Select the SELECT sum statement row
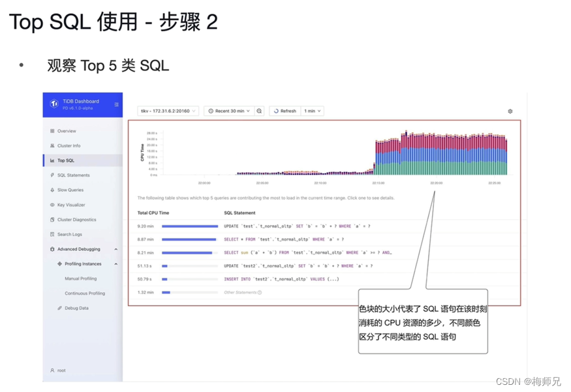Image resolution: width=571 pixels, height=392 pixels. 324,252
